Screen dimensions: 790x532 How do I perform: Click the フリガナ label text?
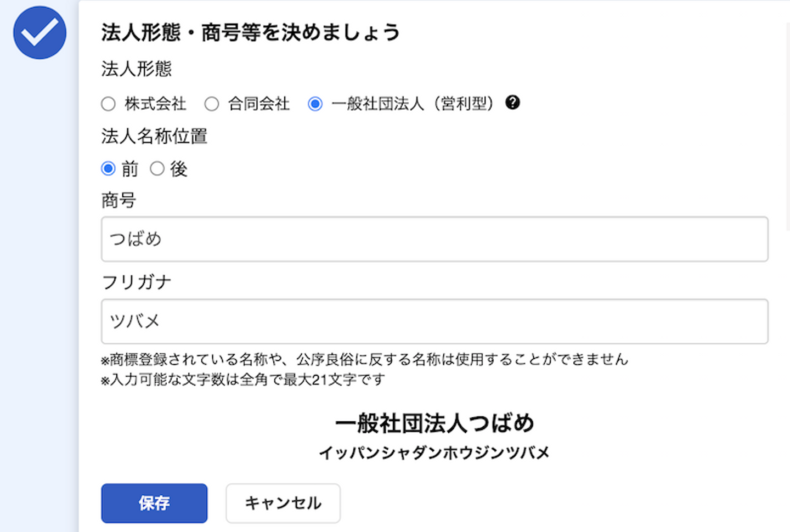[136, 282]
